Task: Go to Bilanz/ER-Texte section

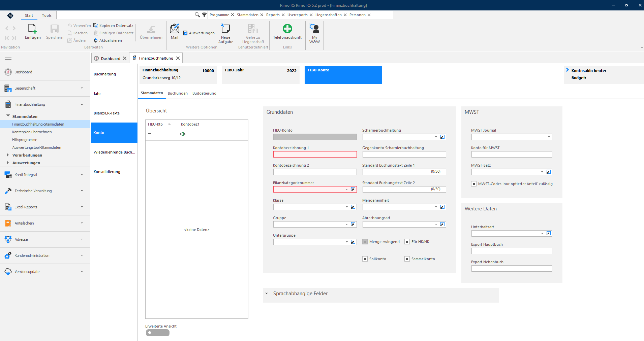Action: 114,113
